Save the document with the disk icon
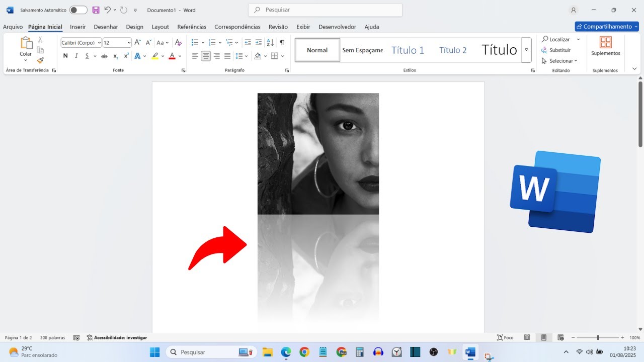Viewport: 644px width, 362px height. coord(96,10)
